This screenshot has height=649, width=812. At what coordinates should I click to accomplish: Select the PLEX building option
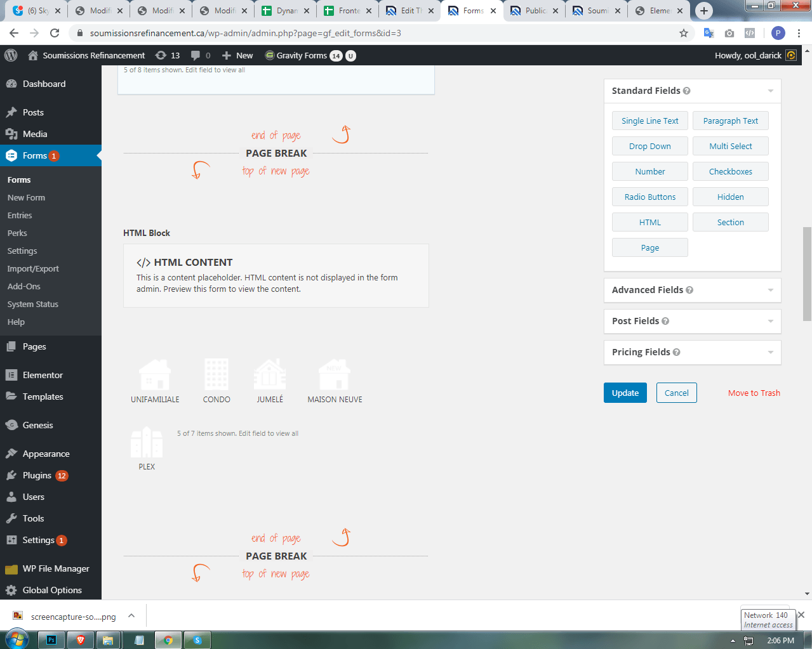(147, 449)
